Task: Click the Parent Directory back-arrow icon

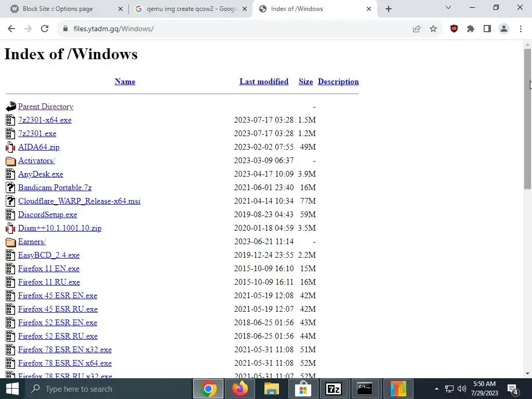Action: tap(11, 107)
